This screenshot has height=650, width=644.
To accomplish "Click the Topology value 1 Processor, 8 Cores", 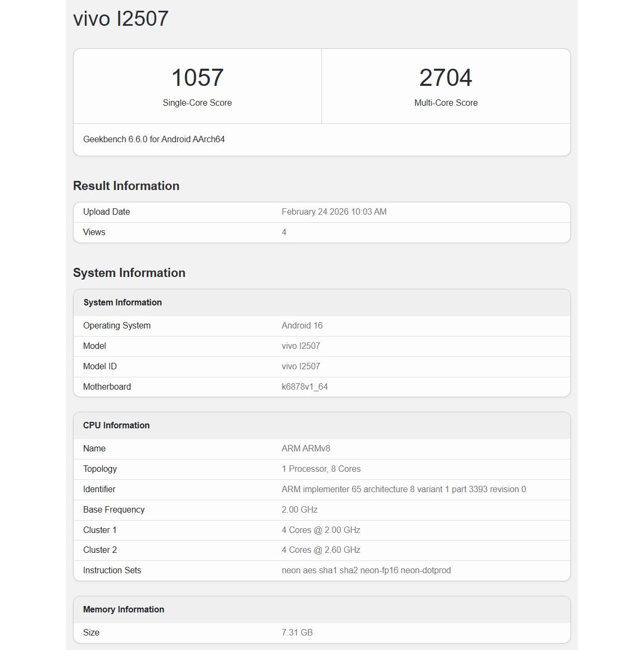I will click(x=320, y=469).
